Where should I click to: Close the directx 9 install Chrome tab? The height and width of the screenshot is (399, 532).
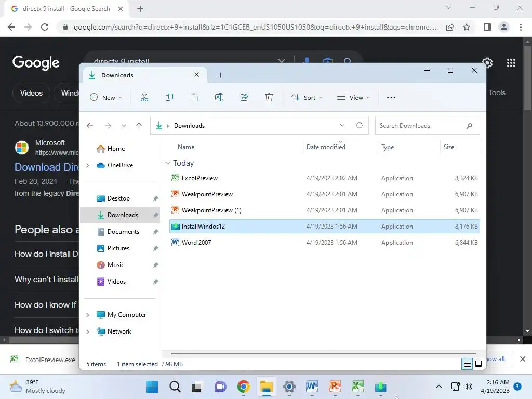[121, 9]
